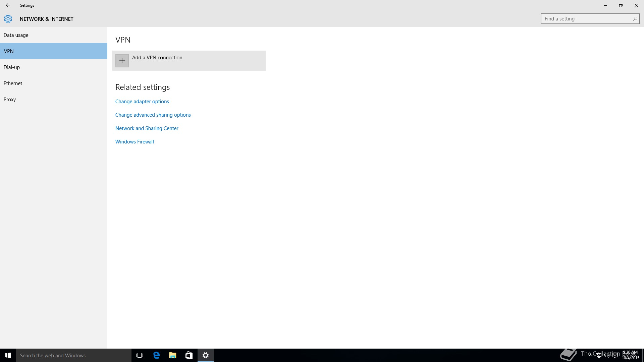Show hidden tray icons chevron
This screenshot has height=362, width=644.
tap(590, 355)
